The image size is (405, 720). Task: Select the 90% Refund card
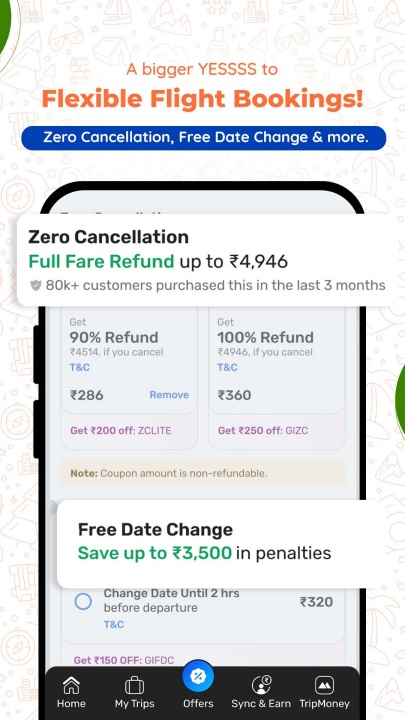[129, 360]
